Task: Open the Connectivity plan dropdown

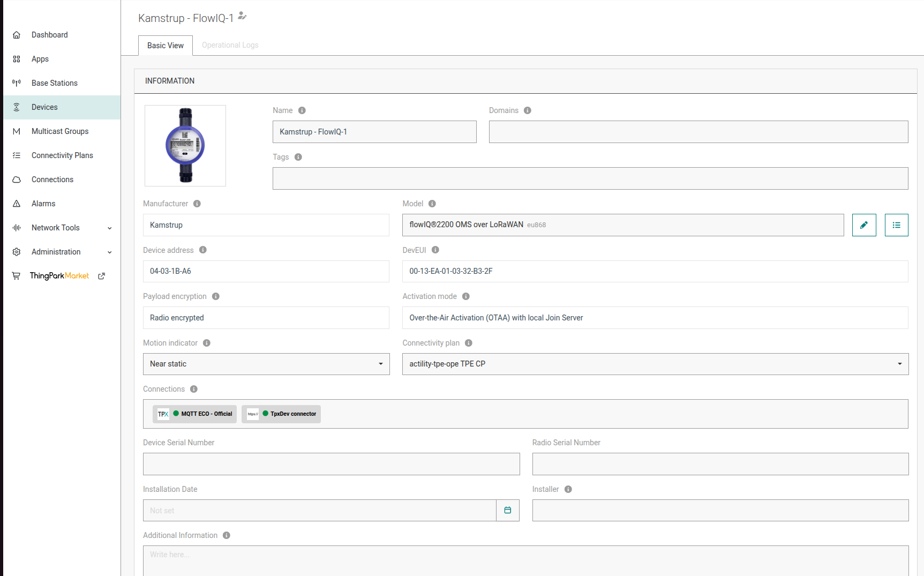Action: tap(656, 364)
